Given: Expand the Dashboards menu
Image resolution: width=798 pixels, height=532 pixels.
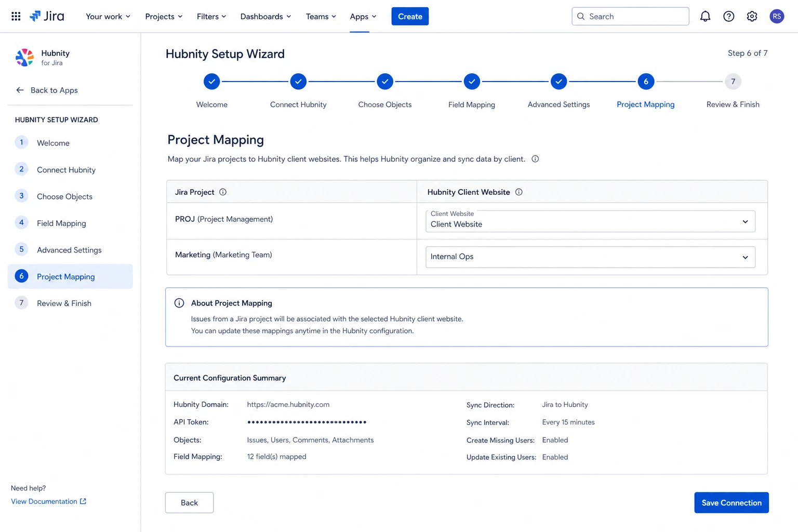Looking at the screenshot, I should (x=265, y=16).
